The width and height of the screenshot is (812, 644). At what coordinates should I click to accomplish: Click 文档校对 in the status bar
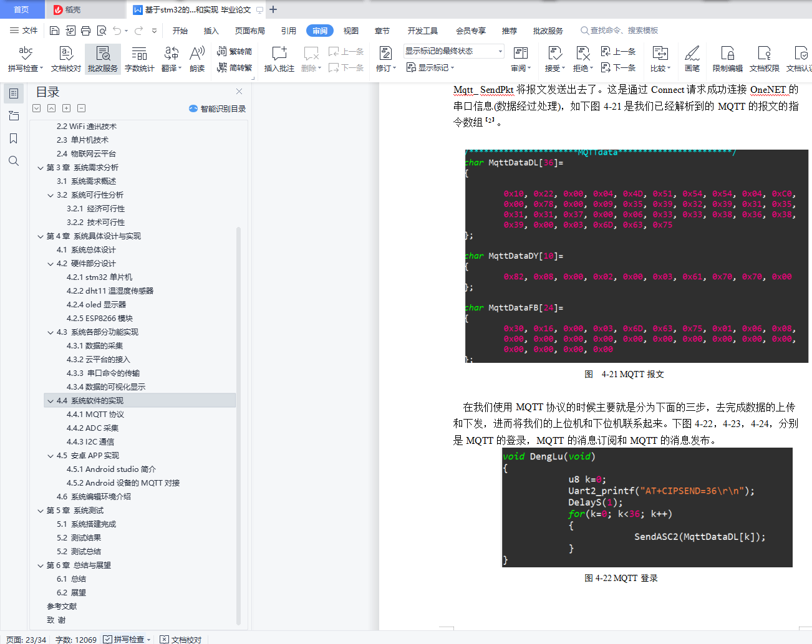point(181,639)
